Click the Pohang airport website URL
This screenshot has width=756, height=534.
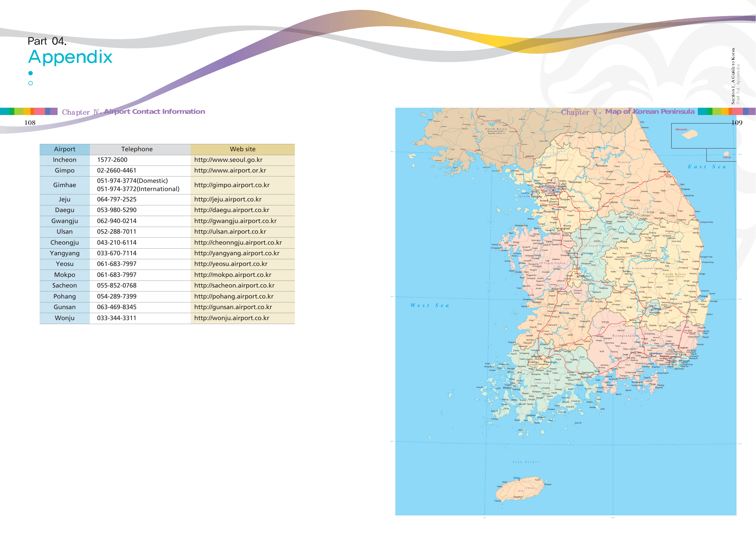(x=233, y=296)
